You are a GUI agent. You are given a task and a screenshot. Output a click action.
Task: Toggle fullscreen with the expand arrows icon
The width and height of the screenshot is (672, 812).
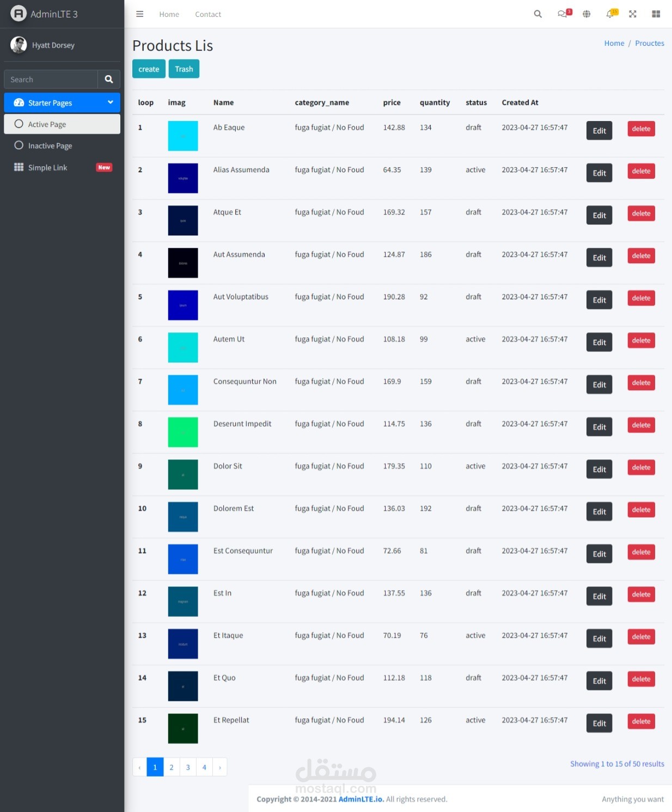[x=633, y=14]
